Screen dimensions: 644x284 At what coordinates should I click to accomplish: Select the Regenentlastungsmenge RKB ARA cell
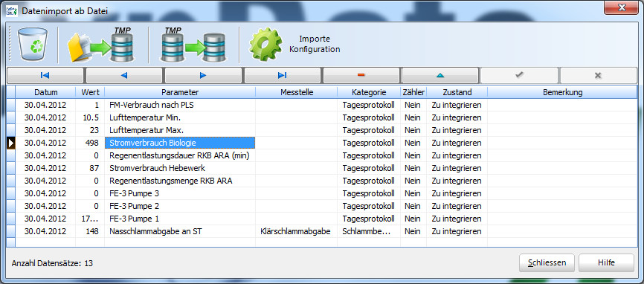(180, 181)
